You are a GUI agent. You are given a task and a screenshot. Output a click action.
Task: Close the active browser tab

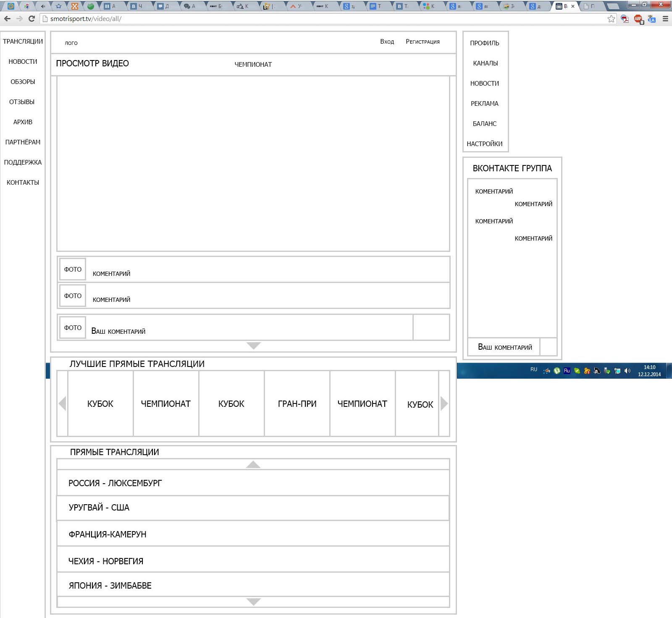[573, 6]
